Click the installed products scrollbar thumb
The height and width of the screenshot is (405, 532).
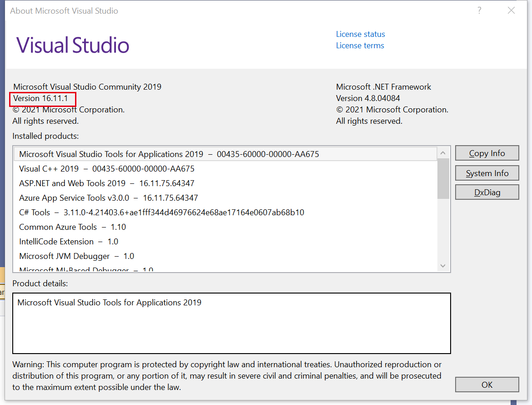click(443, 178)
